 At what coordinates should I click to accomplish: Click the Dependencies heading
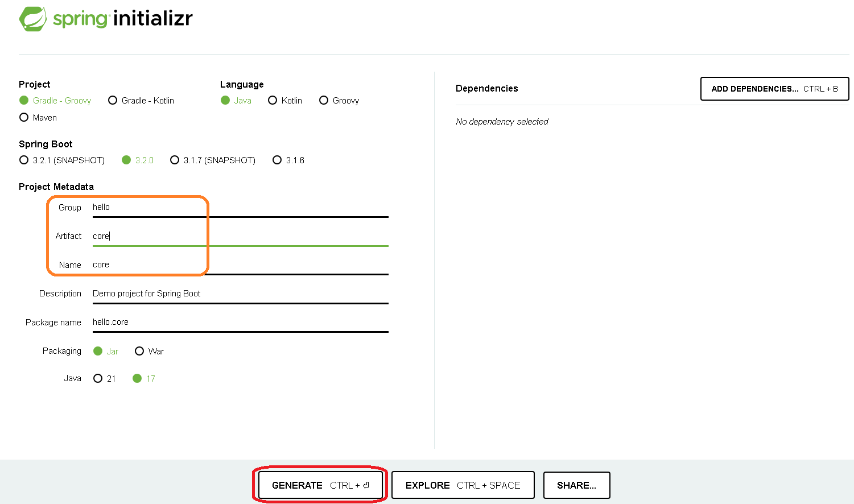[x=487, y=89]
